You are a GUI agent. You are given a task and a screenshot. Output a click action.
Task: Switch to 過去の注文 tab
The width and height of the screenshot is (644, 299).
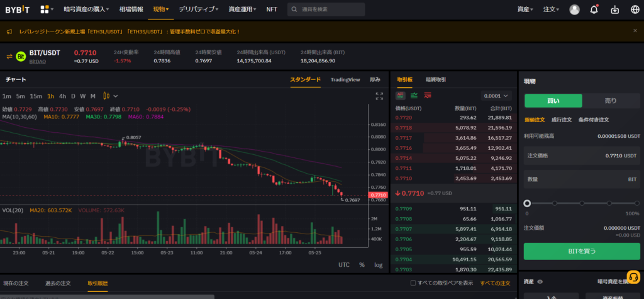(58, 283)
